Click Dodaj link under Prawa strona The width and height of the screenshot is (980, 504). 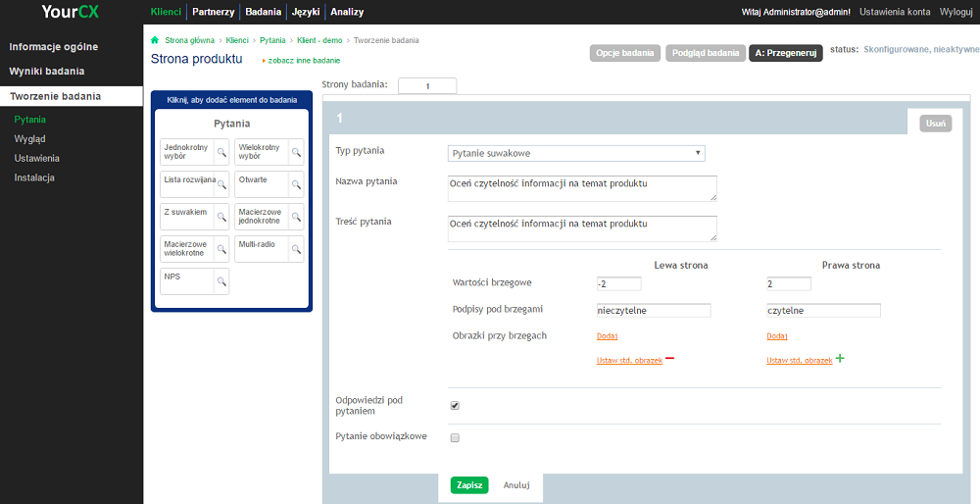(777, 336)
